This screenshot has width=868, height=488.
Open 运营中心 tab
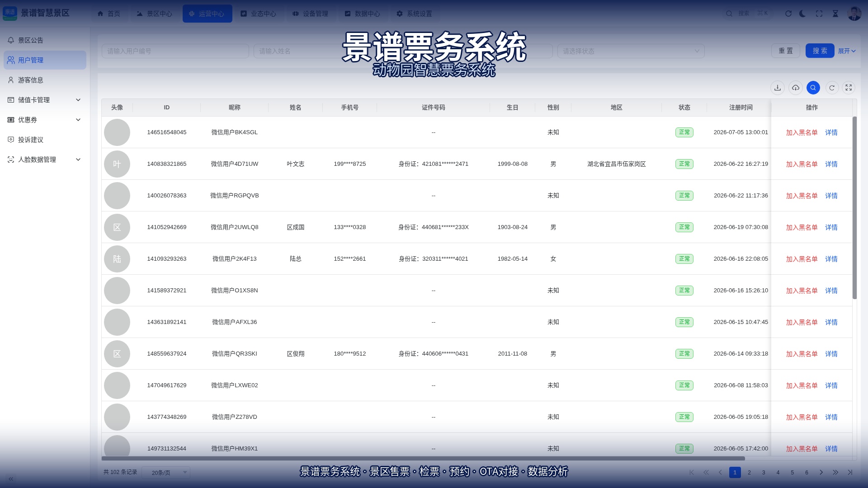tap(207, 14)
